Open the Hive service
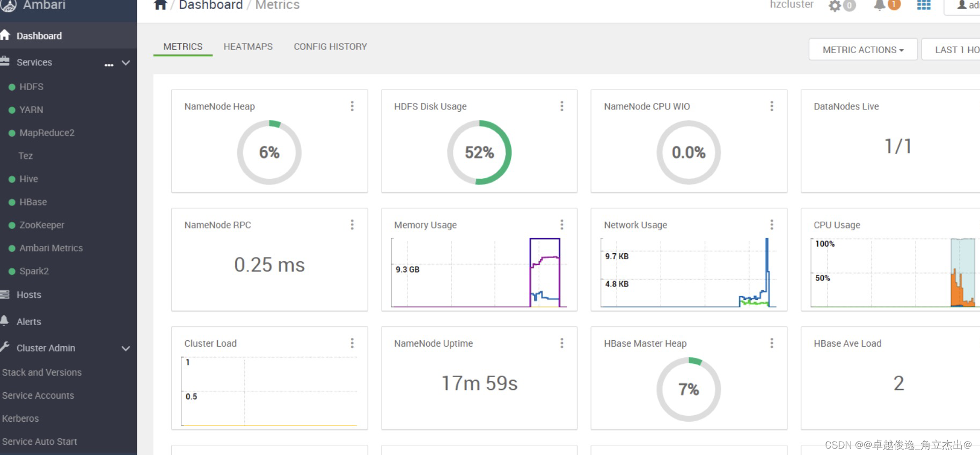 [28, 179]
